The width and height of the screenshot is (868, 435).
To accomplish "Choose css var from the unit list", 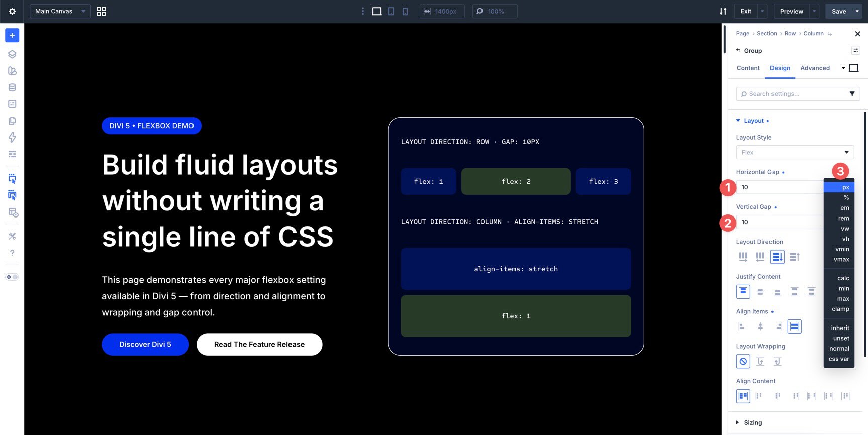I will click(x=839, y=359).
